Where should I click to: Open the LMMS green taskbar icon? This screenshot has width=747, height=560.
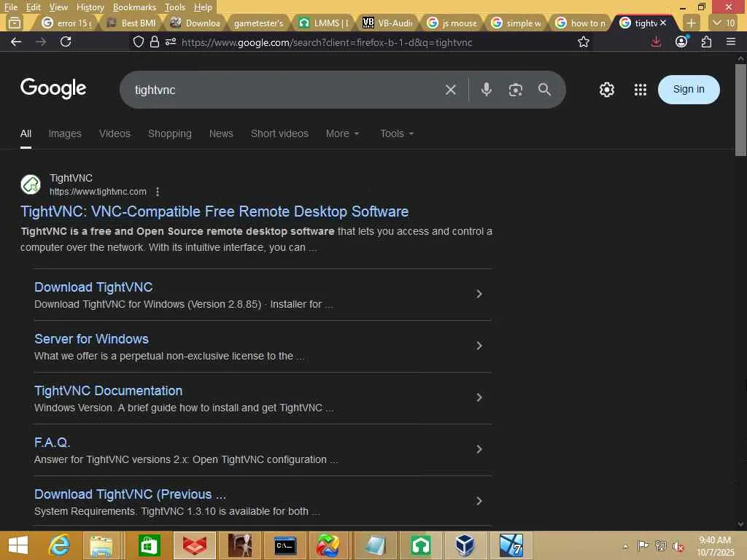coord(421,545)
